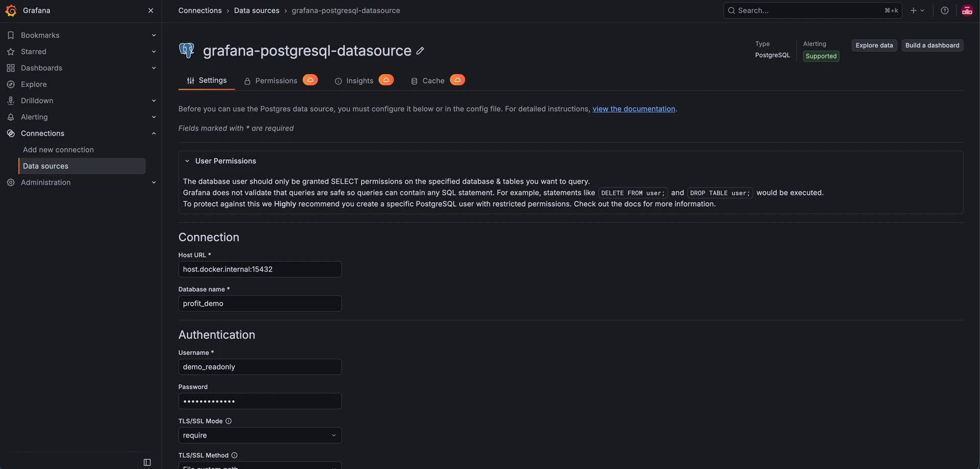980x469 pixels.
Task: Click the Starred star icon
Action: 11,52
